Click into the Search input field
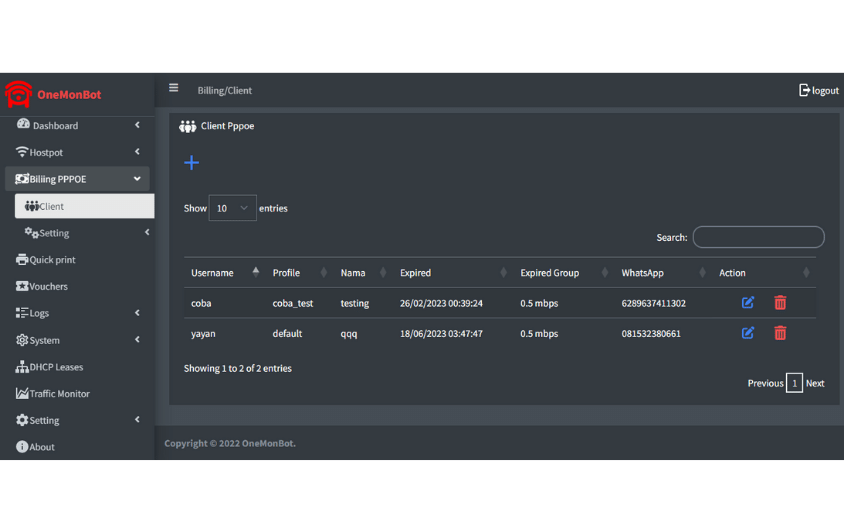The height and width of the screenshot is (531, 844). coord(758,237)
